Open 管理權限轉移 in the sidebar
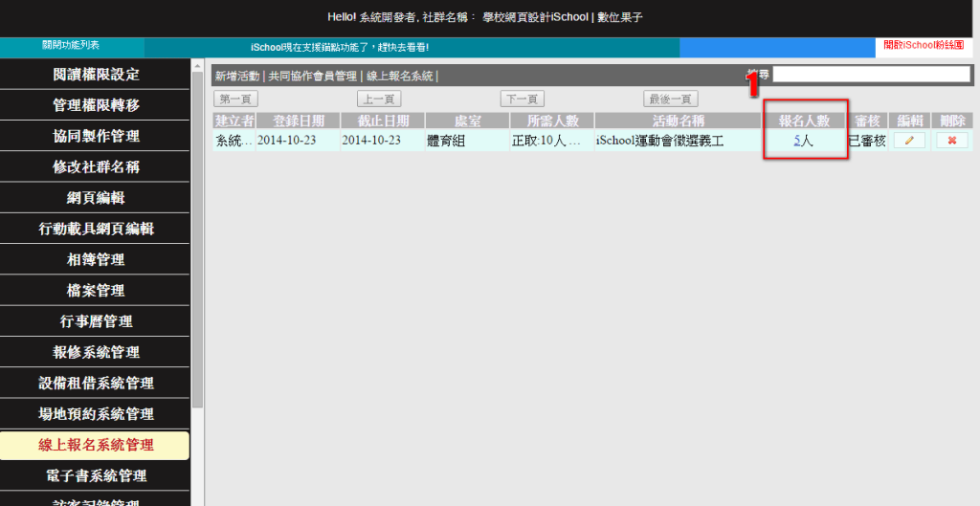This screenshot has width=980, height=506. pos(96,105)
